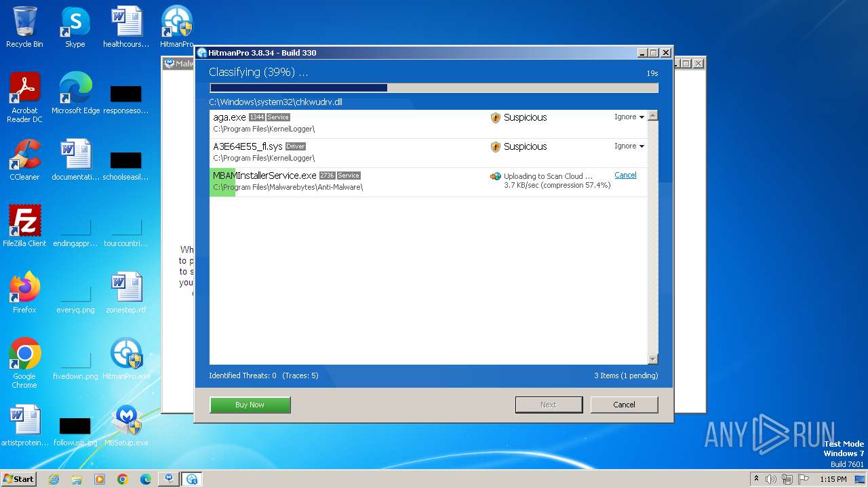This screenshot has width=868, height=488.
Task: Click the scroll up arrow of results list
Action: [x=652, y=116]
